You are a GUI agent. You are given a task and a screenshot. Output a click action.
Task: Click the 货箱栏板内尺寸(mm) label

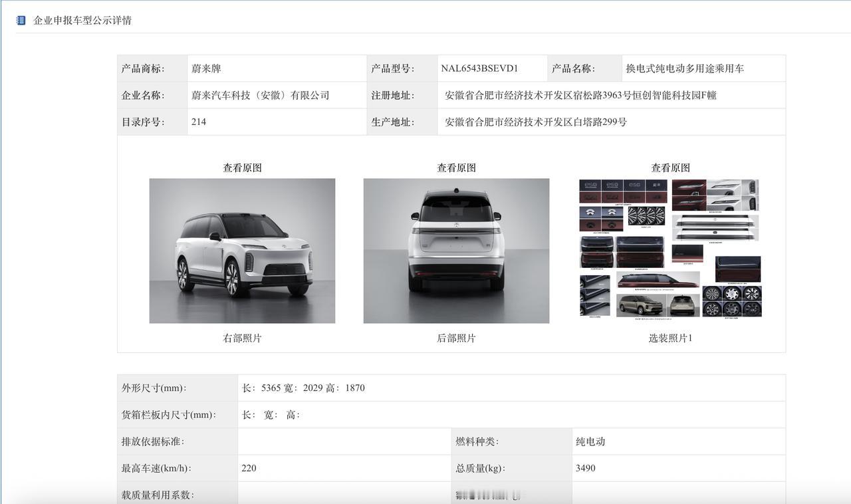[169, 415]
